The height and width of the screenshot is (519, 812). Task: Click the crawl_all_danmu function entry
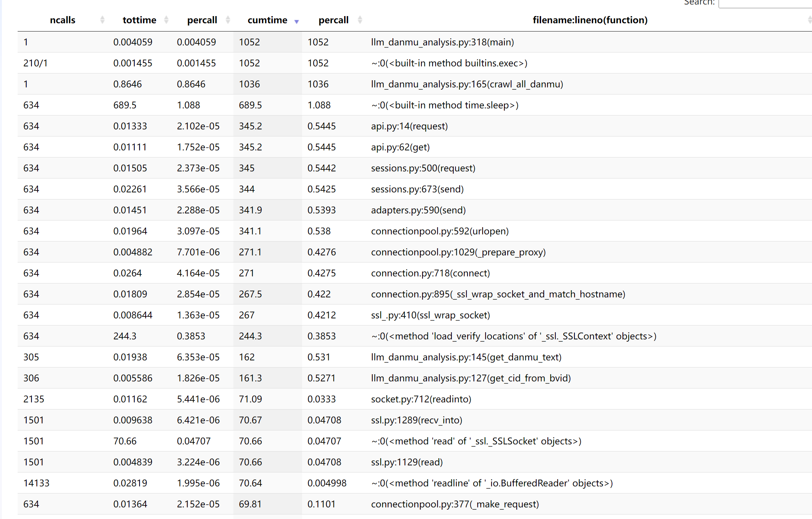click(467, 84)
